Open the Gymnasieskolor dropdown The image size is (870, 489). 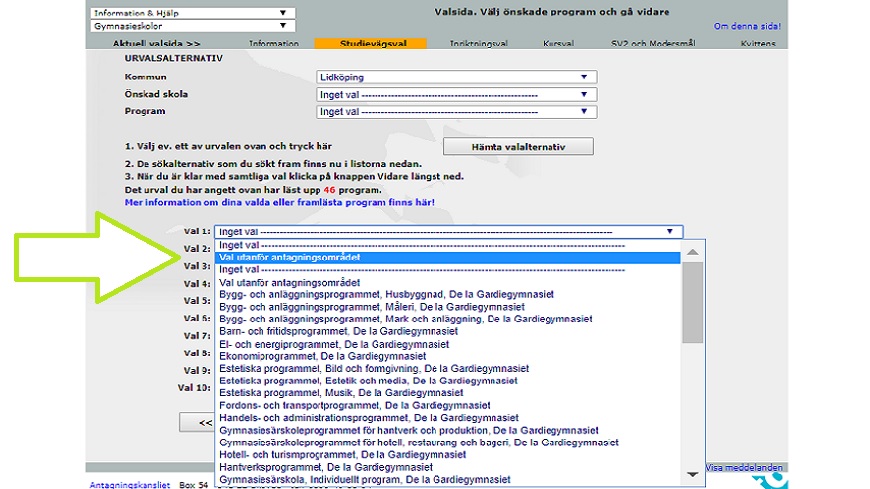[193, 26]
